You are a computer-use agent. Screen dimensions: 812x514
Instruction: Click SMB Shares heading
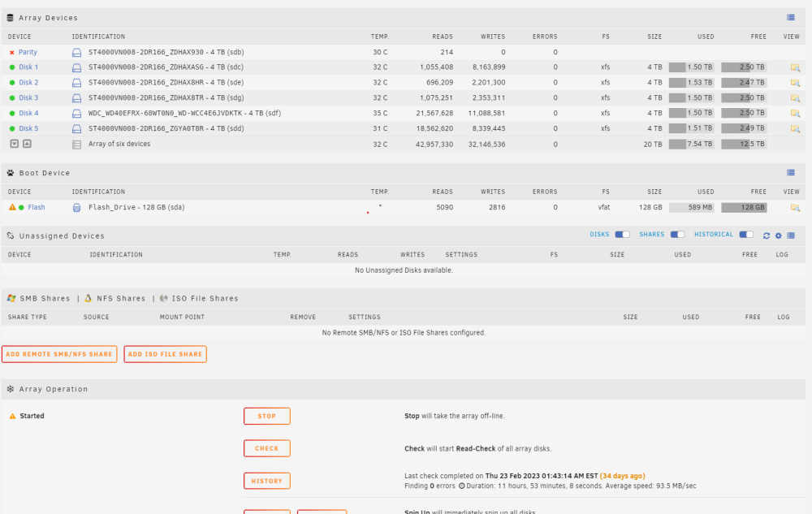(45, 299)
